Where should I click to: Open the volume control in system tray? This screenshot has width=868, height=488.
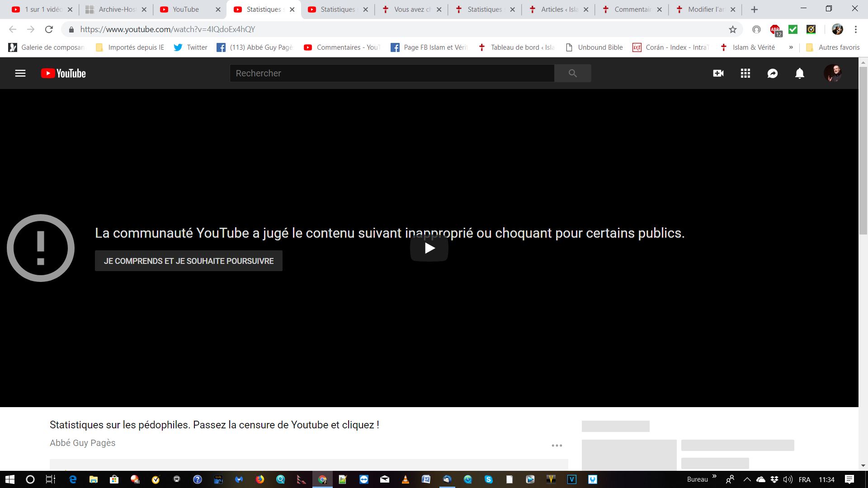788,479
